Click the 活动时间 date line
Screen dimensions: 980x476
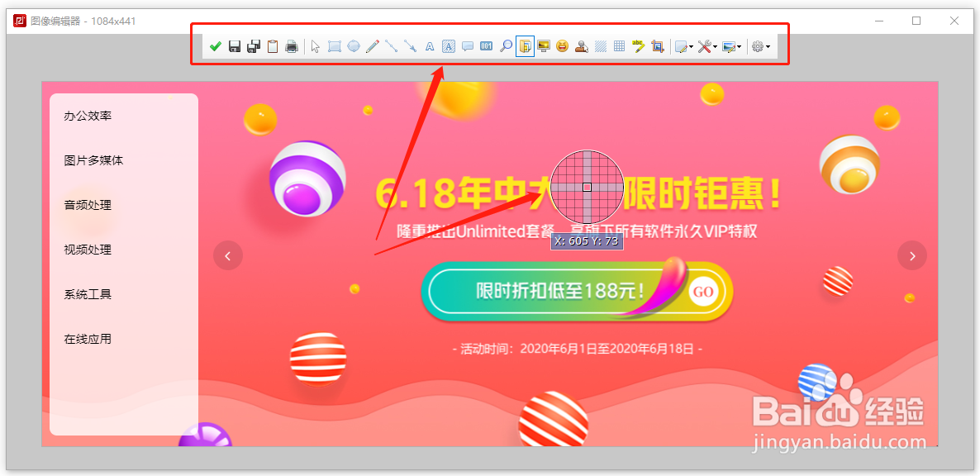pyautogui.click(x=577, y=349)
